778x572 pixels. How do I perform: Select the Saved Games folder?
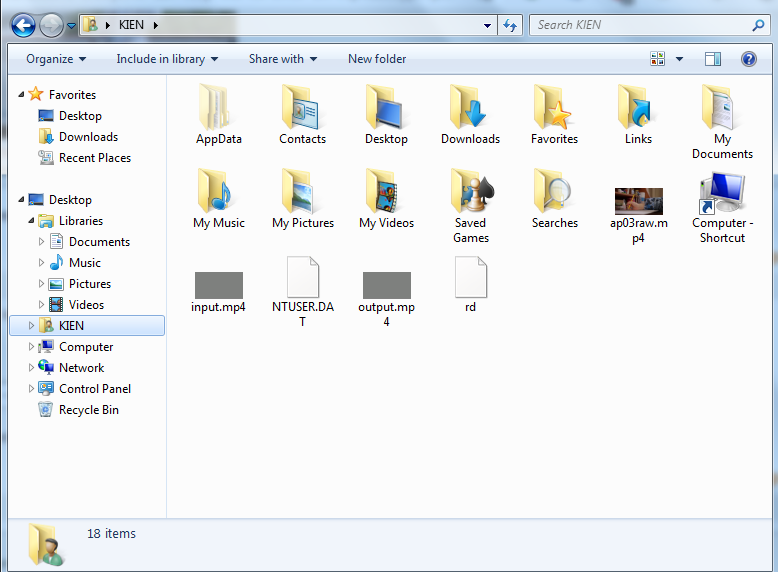point(470,206)
